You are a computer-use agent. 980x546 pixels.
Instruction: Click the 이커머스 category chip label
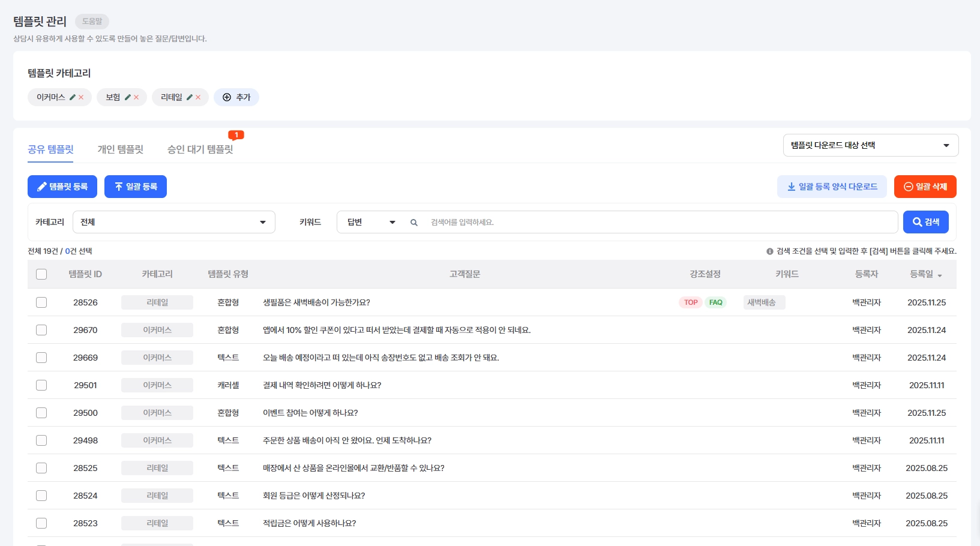pyautogui.click(x=50, y=97)
